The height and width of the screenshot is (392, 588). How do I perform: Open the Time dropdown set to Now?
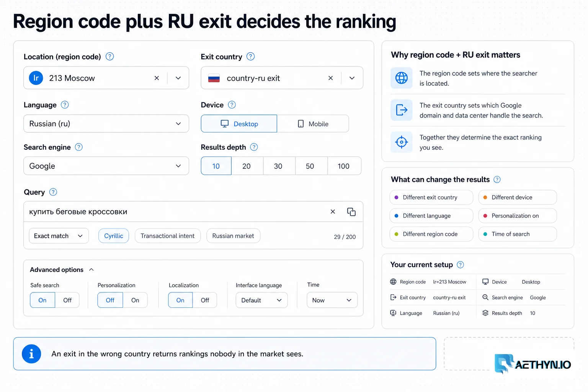click(332, 300)
